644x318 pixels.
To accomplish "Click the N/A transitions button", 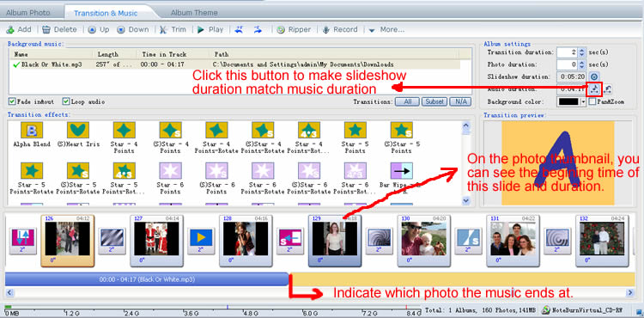I will click(460, 102).
